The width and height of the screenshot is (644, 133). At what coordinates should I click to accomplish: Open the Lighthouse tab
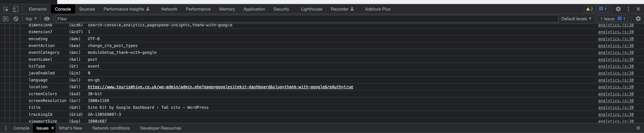click(x=311, y=9)
